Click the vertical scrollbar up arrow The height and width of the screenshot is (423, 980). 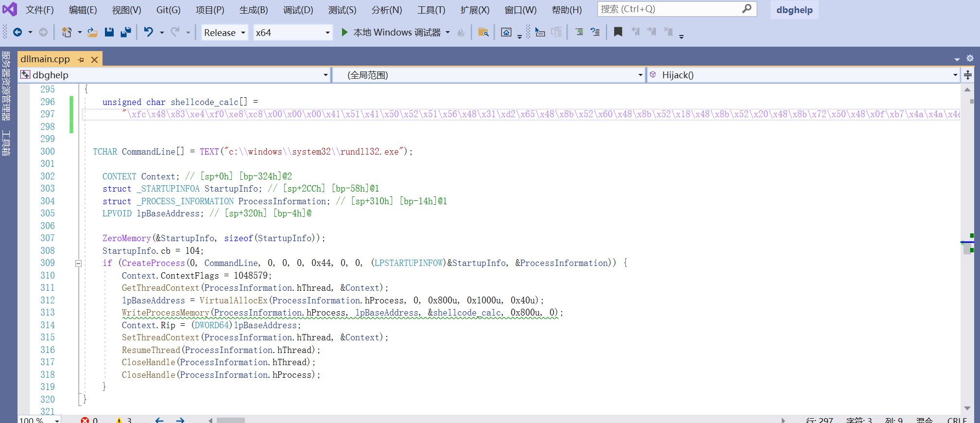point(967,89)
